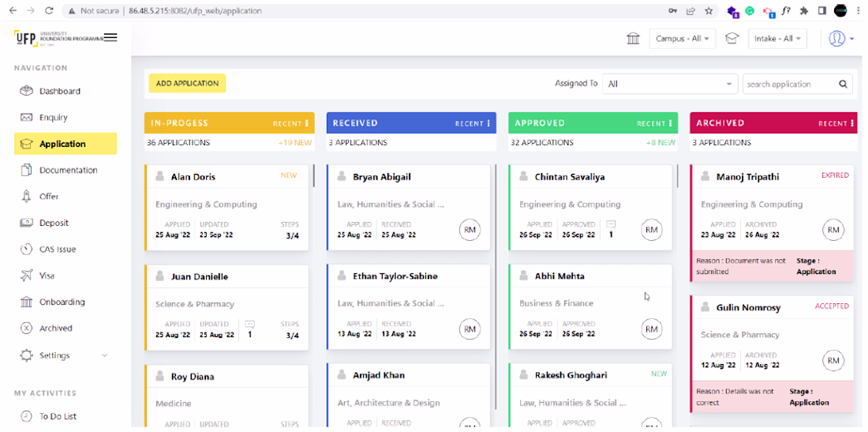This screenshot has width=868, height=432.
Task: Click the comment icon on Chintan Savaliya card
Action: (611, 224)
